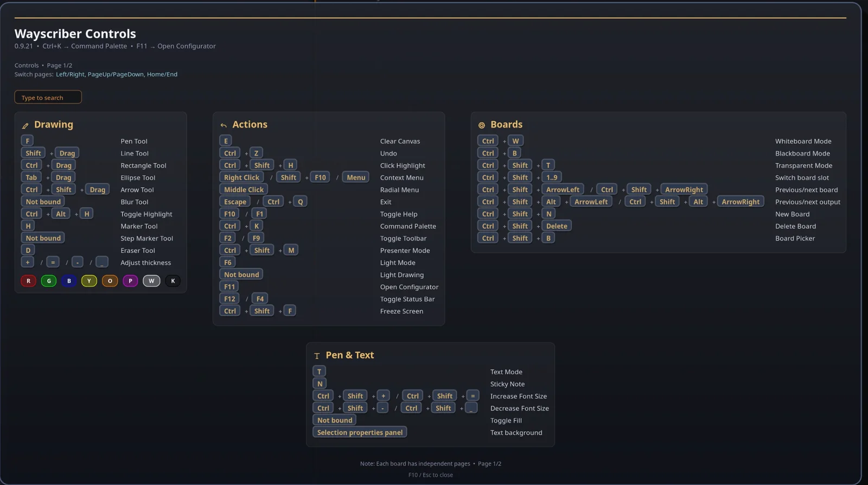Click the Left/Right page switch hint

(70, 74)
